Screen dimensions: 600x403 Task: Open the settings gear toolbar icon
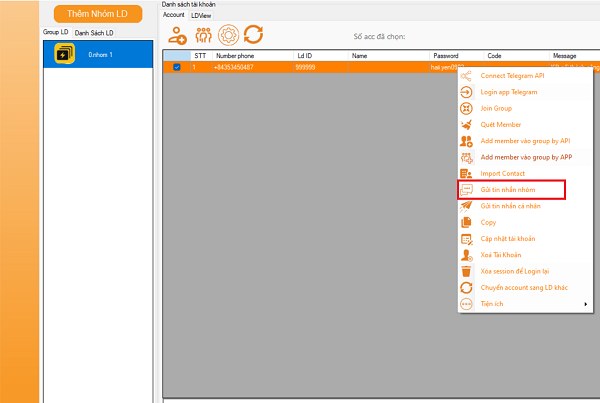[228, 35]
